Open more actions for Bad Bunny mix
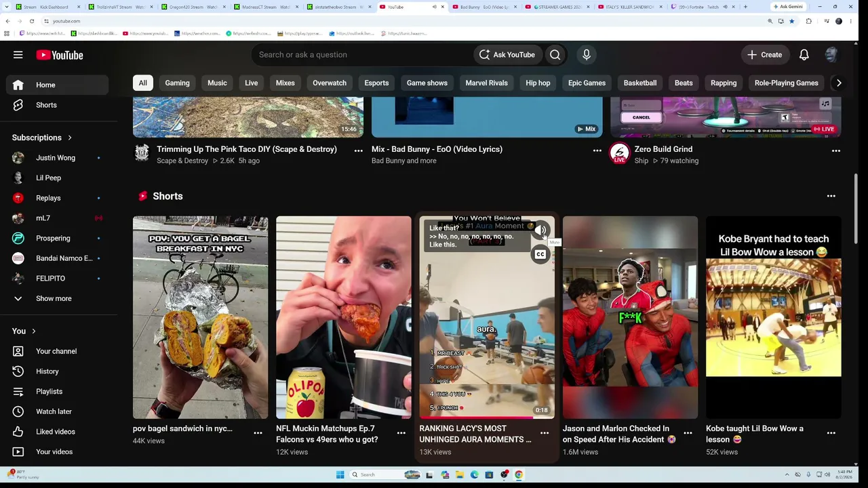Viewport: 868px width, 488px height. (597, 150)
